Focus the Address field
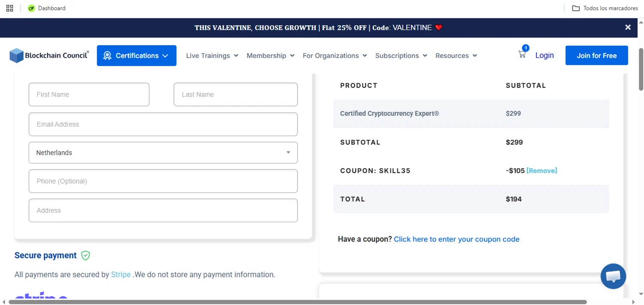Image resolution: width=644 pixels, height=305 pixels. [x=163, y=211]
